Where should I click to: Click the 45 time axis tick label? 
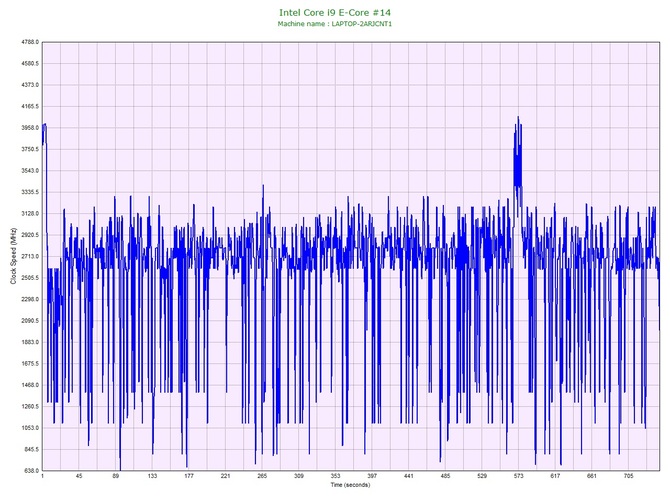pyautogui.click(x=79, y=476)
